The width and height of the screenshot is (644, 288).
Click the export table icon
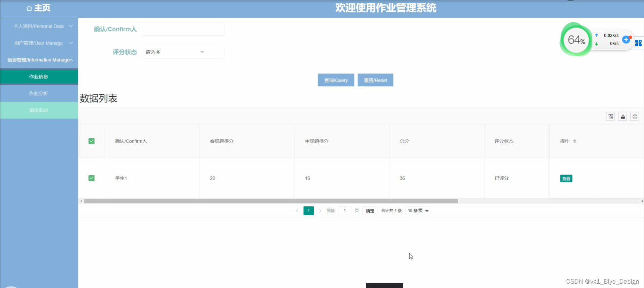[623, 116]
